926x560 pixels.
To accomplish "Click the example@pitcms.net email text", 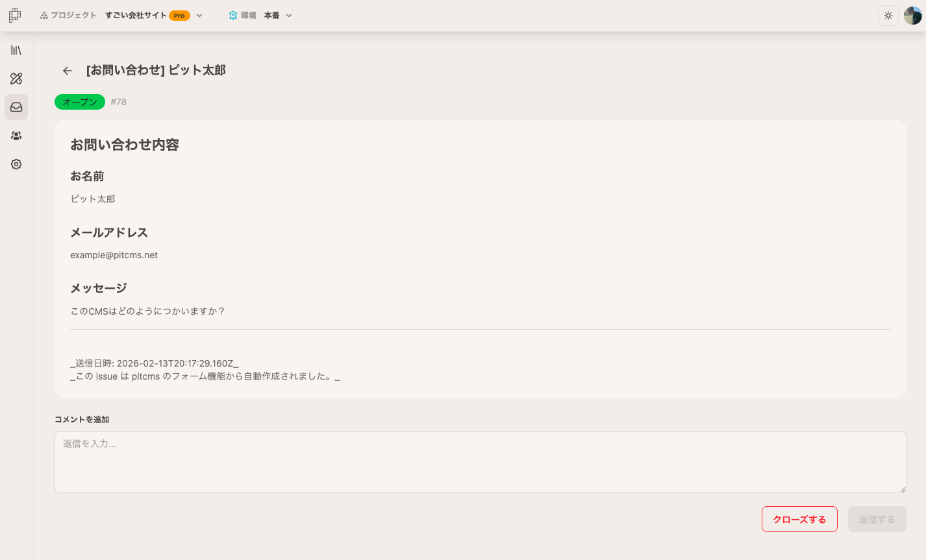I will (114, 255).
